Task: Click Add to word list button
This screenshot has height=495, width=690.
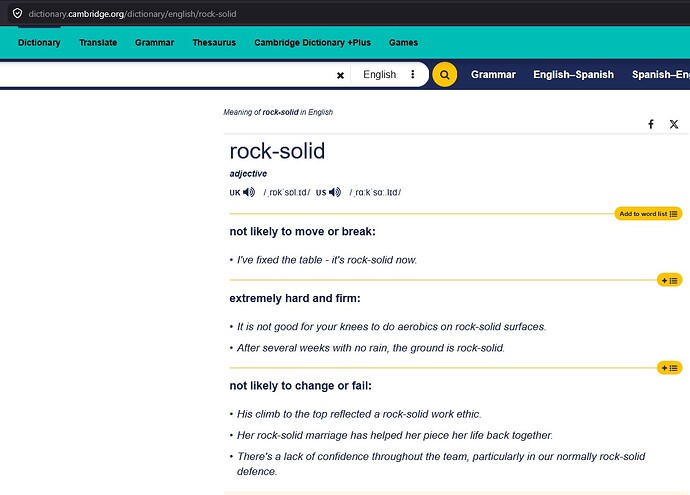Action: [x=648, y=214]
